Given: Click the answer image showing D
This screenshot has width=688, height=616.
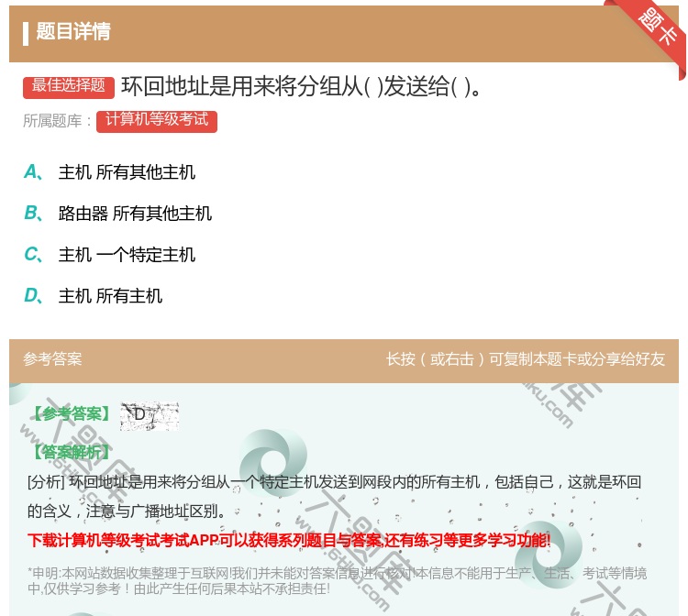Looking at the screenshot, I should (x=150, y=415).
